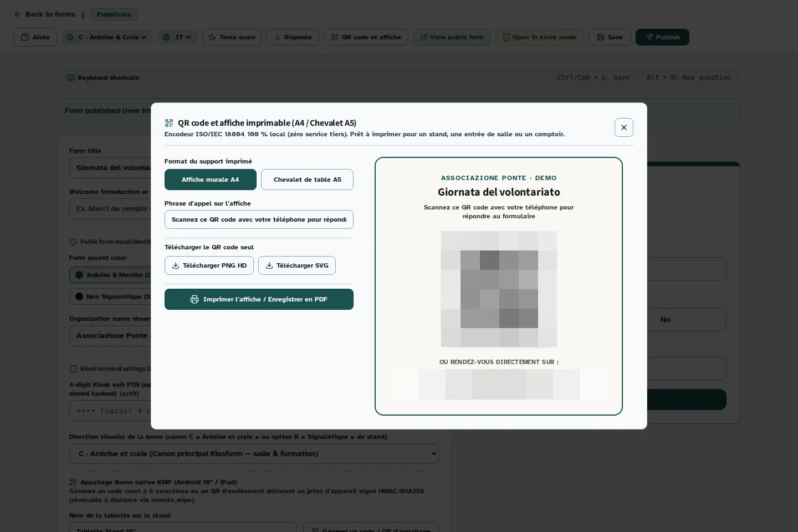Viewport: 798px width, 532px height.
Task: Click Imprimer l'affiche / Enregistrer en PDF
Action: pos(259,299)
